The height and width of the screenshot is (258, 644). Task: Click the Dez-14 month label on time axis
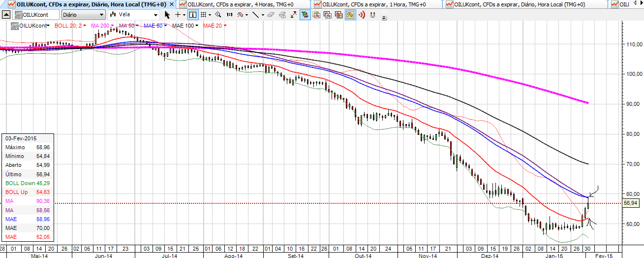490,256
